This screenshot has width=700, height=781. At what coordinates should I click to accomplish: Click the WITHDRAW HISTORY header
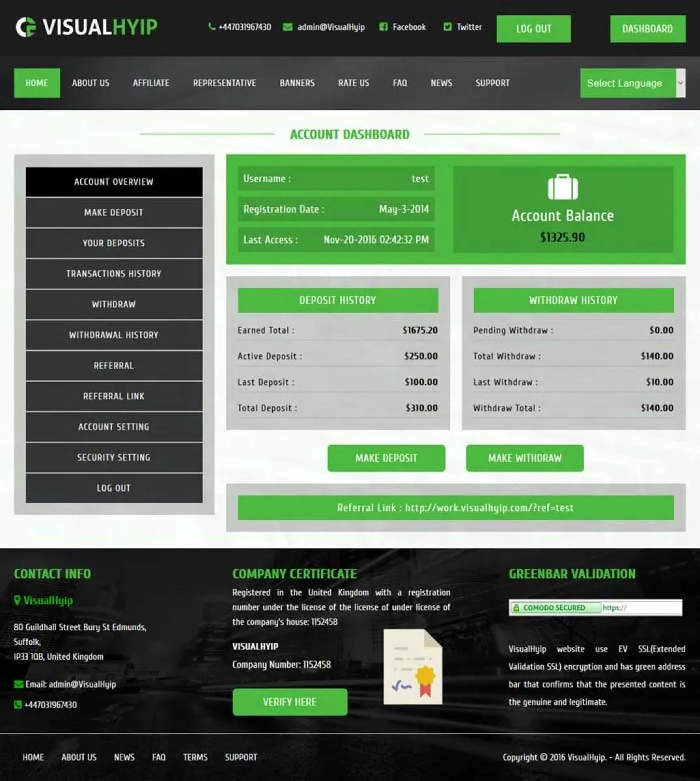[x=574, y=300]
